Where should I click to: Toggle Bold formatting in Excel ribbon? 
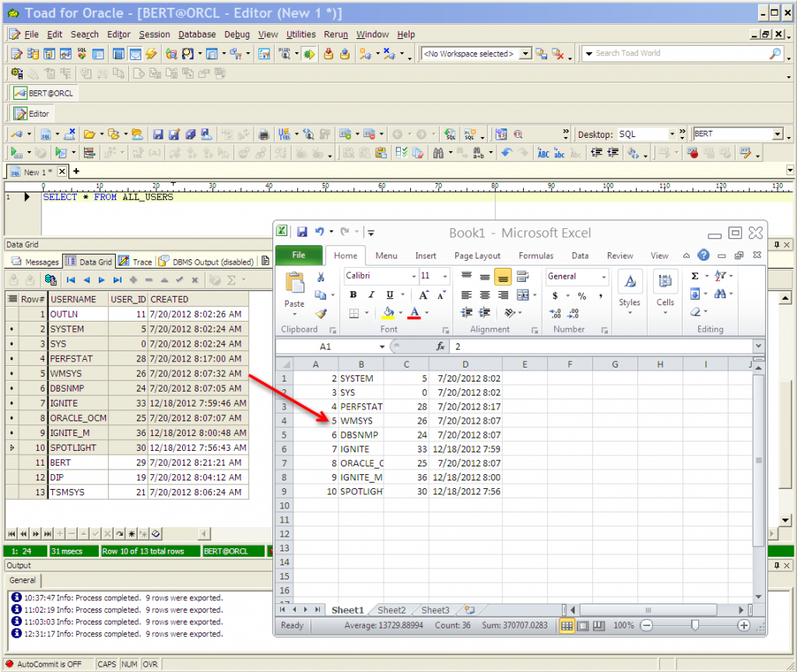[353, 295]
